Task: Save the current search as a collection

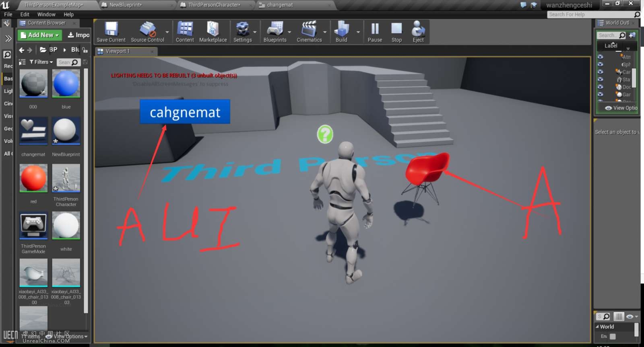Action: pyautogui.click(x=85, y=62)
